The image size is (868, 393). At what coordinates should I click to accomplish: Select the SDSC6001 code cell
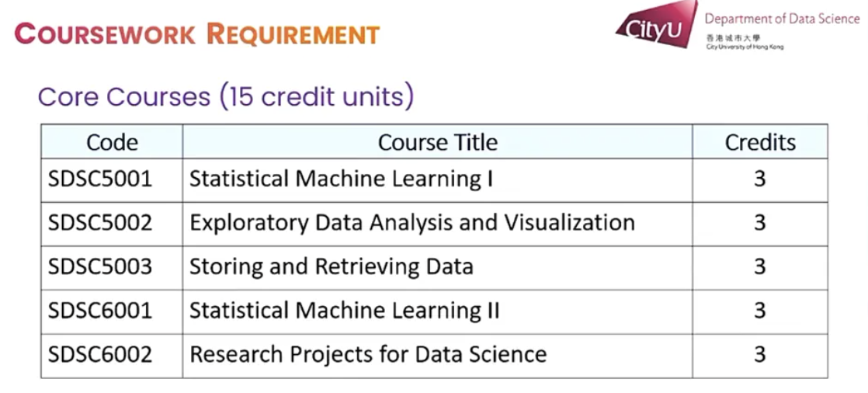100,311
